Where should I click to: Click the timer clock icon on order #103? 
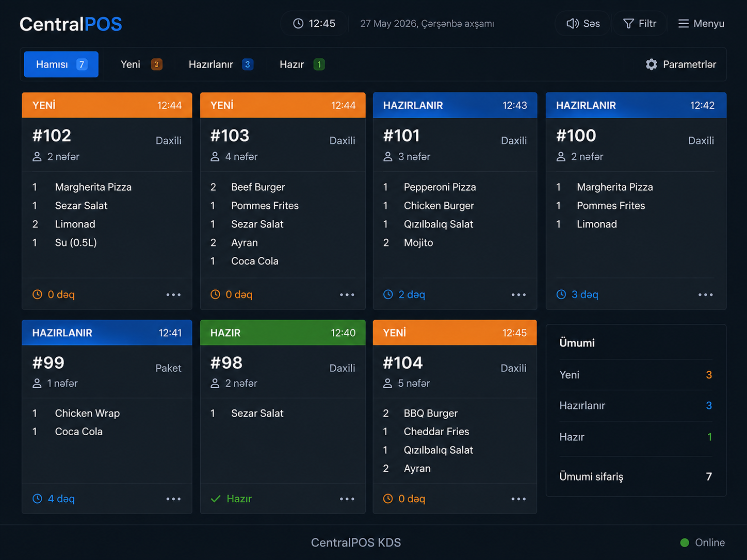point(215,294)
